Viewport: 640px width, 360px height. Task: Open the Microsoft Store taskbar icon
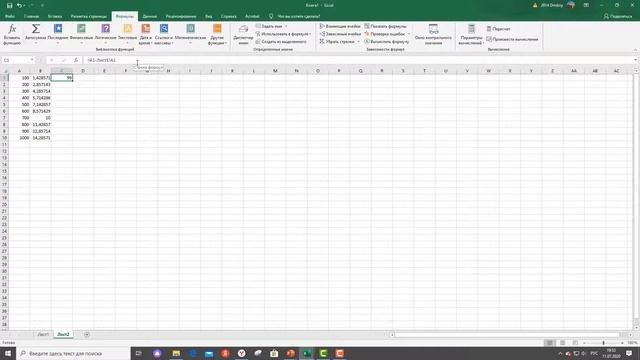click(x=274, y=353)
